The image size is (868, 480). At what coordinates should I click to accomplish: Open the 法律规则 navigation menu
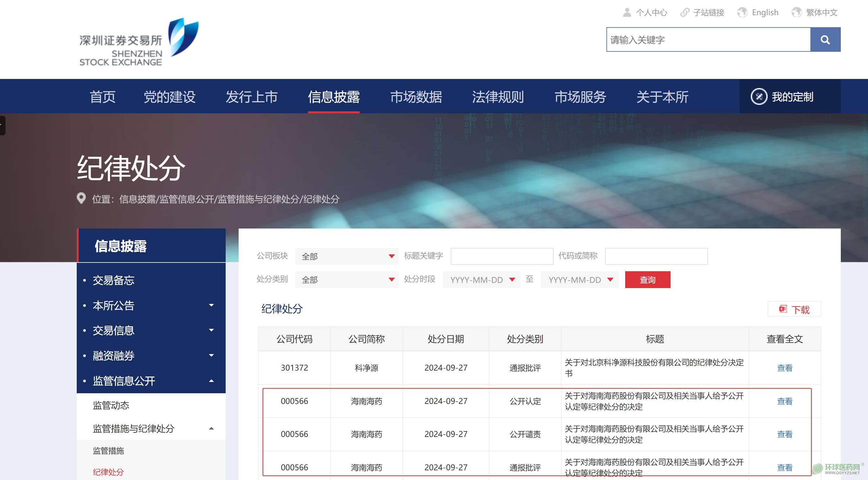click(x=498, y=97)
